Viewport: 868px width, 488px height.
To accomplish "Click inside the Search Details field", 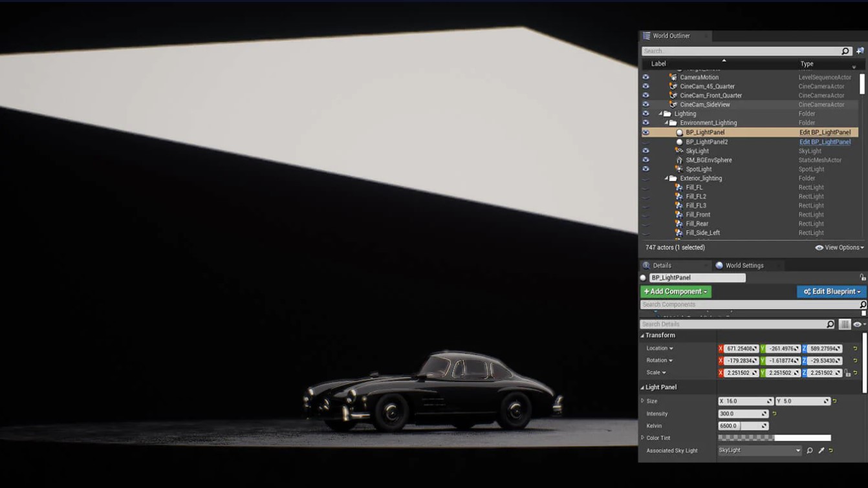I will click(711, 324).
